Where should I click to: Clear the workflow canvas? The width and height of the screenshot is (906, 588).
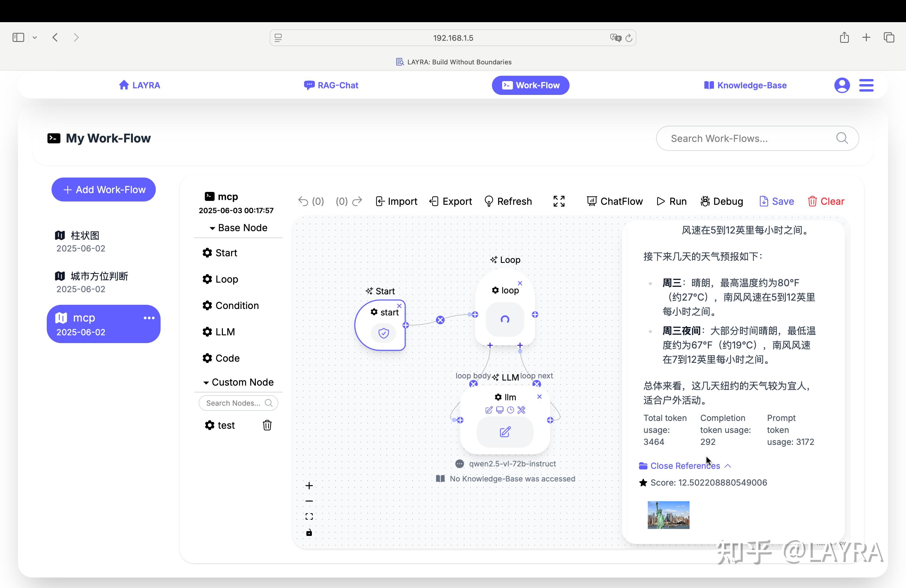pyautogui.click(x=826, y=201)
